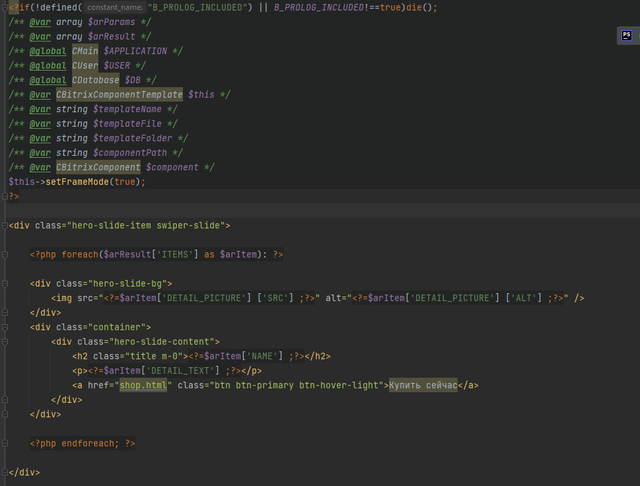Collapse the container div fold marker

click(4, 327)
